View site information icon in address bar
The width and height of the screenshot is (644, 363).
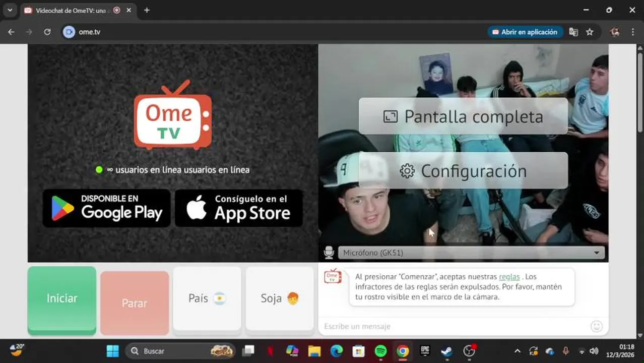pos(69,32)
